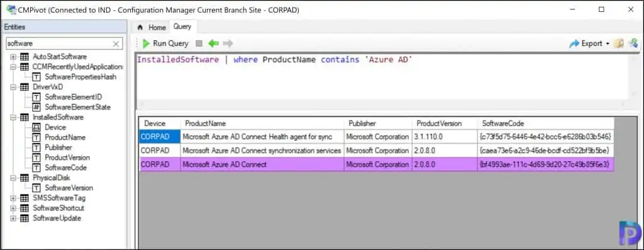Select the AutoStartSoftware table item

[60, 57]
